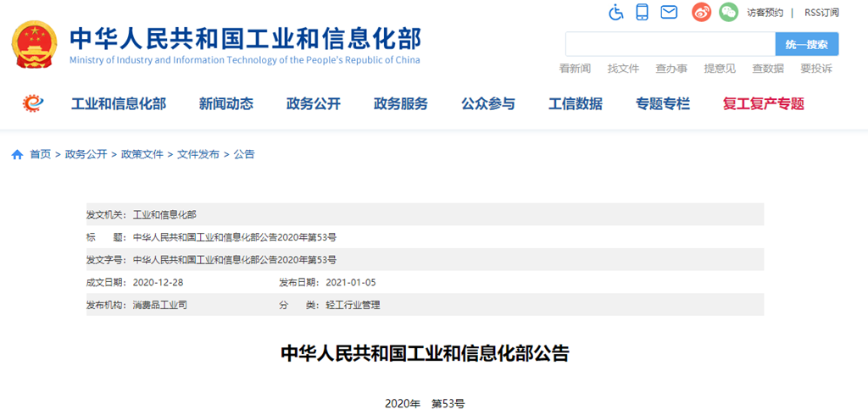Image resolution: width=868 pixels, height=415 pixels.
Task: Open the WeChat social icon
Action: tap(728, 12)
